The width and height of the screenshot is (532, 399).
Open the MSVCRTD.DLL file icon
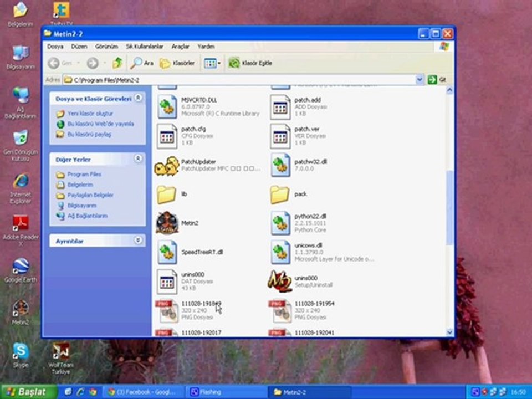point(167,107)
